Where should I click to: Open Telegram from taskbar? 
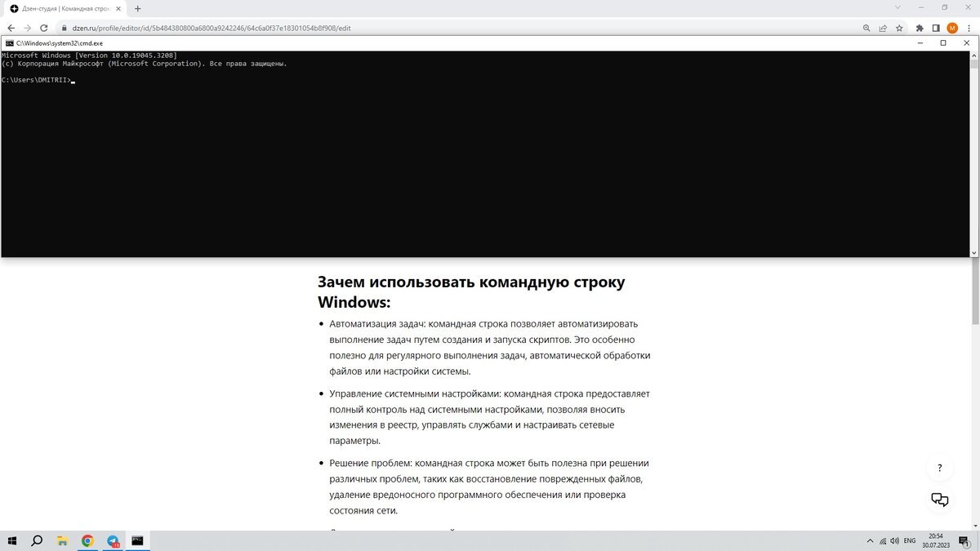click(113, 540)
